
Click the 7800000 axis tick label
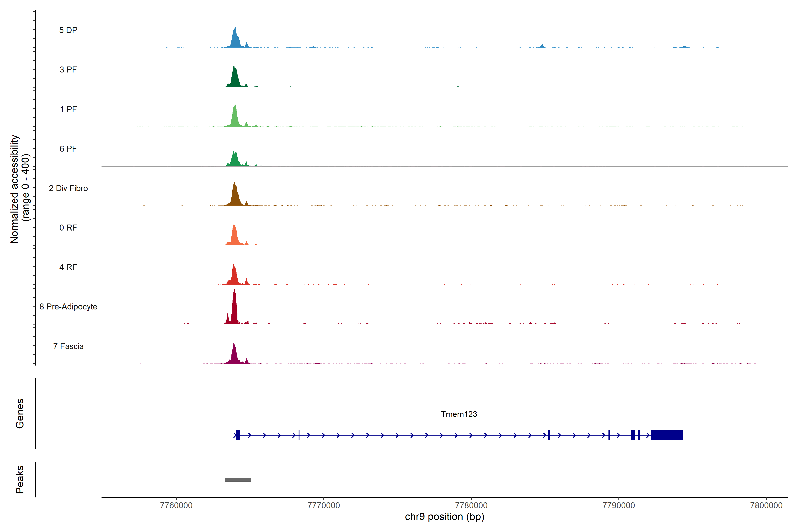[766, 505]
